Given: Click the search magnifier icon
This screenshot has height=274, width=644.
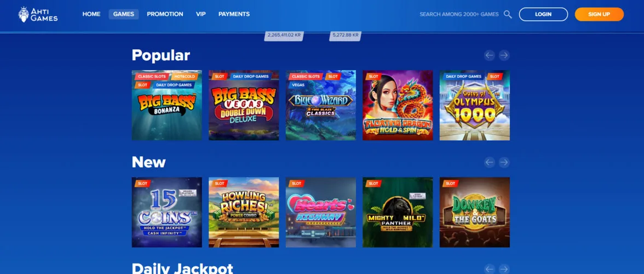Looking at the screenshot, I should tap(508, 14).
